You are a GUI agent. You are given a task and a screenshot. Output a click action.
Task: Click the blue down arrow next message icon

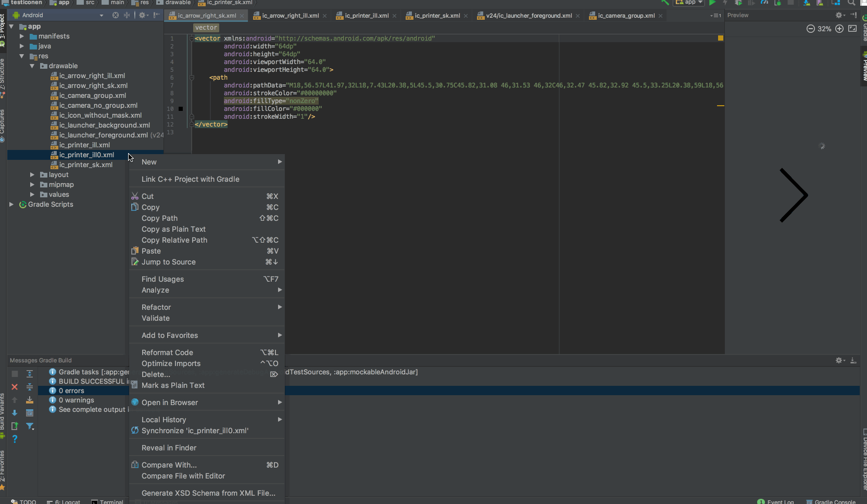tap(15, 413)
